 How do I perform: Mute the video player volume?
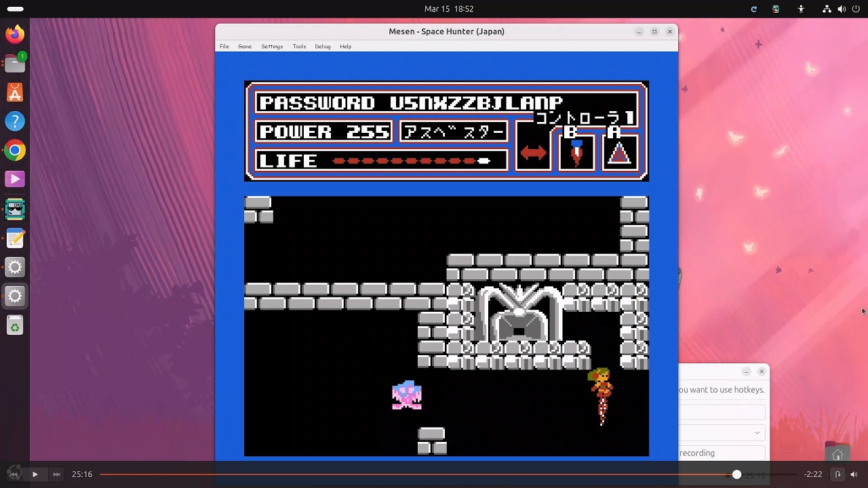tap(854, 474)
